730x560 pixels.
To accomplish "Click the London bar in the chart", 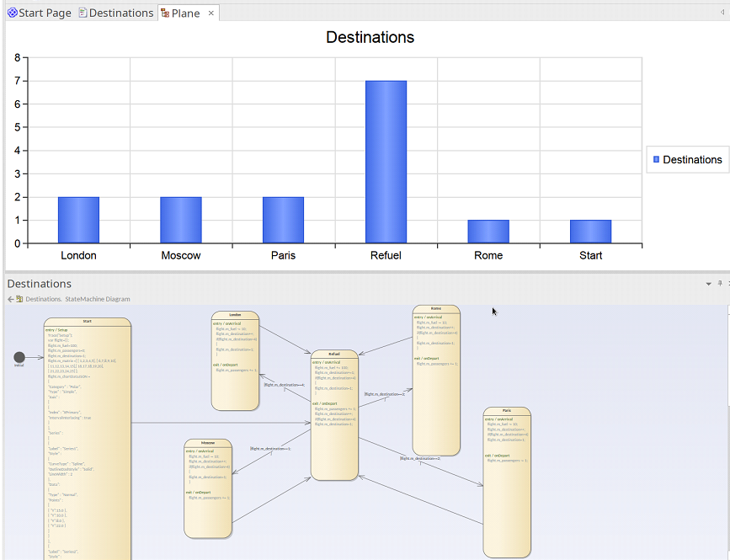I will click(x=78, y=220).
